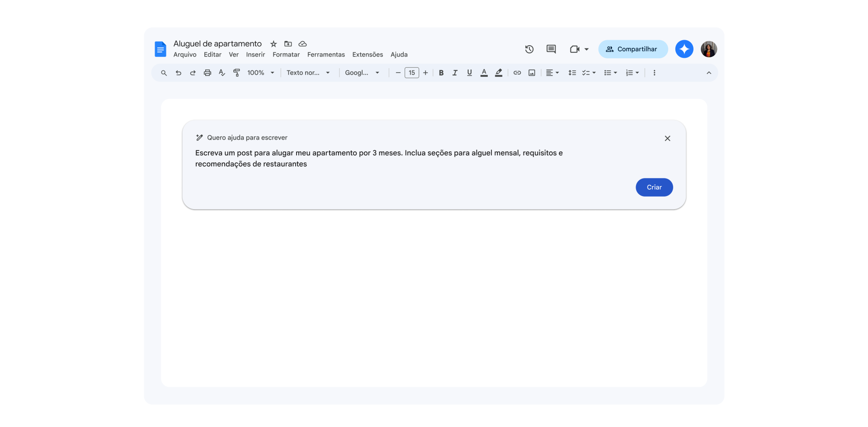This screenshot has height=427, width=868.
Task: Open the text color picker
Action: tap(484, 73)
